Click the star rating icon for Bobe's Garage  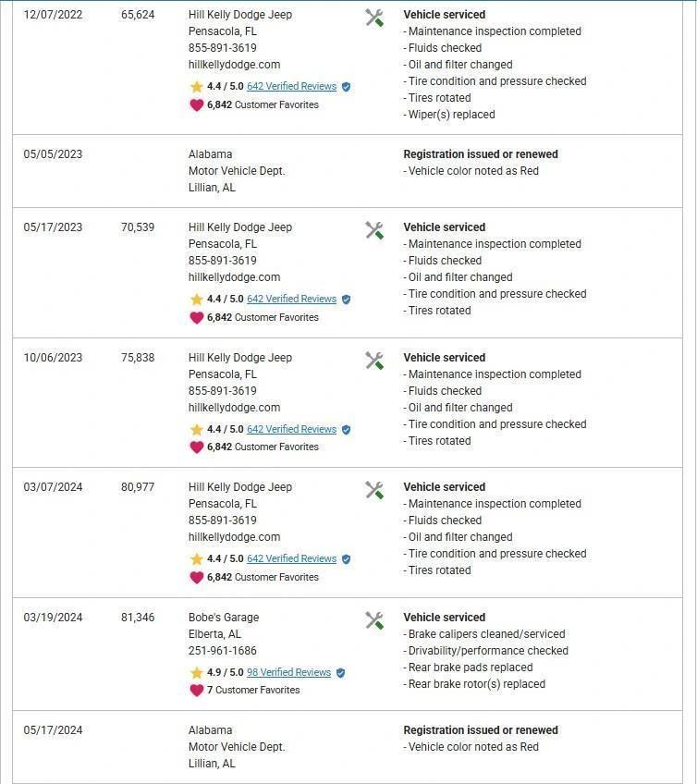click(x=197, y=673)
